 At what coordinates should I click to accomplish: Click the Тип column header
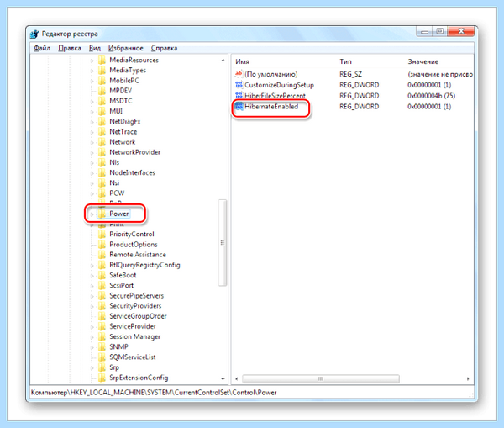[345, 61]
